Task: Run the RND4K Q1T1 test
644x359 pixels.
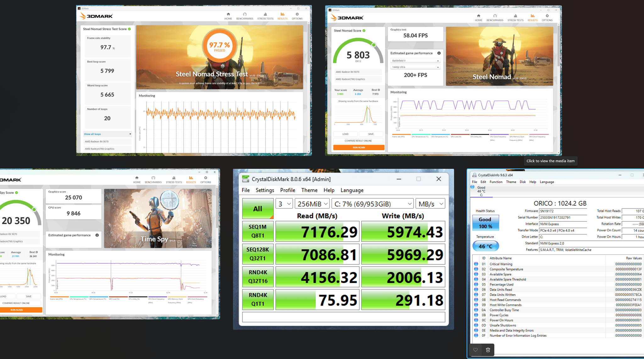Action: pyautogui.click(x=258, y=300)
